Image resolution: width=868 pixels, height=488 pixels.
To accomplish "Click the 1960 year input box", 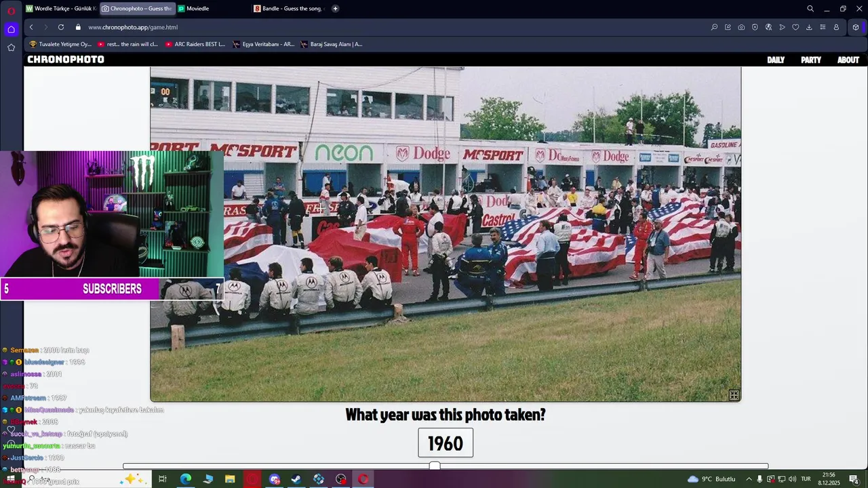I will coord(446,443).
